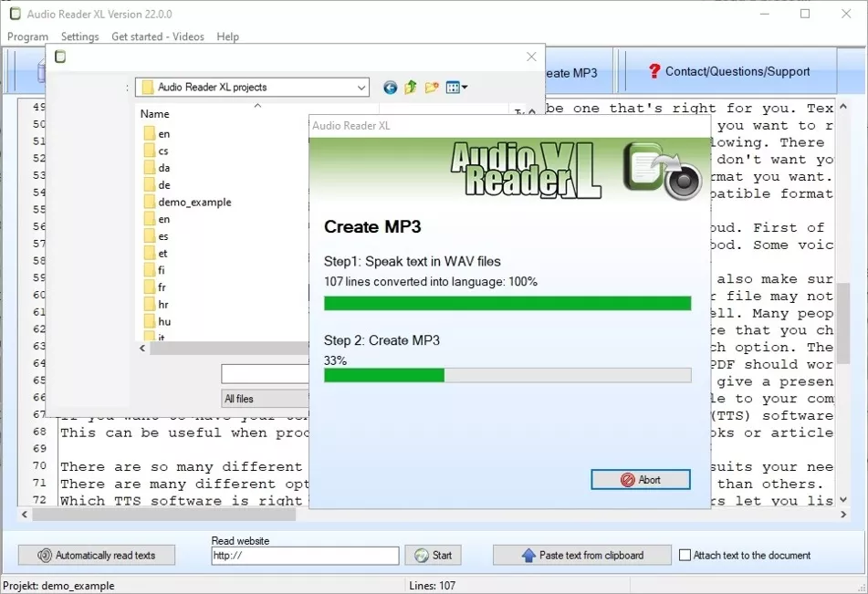Click the speaker icon on Automatically read texts

pyautogui.click(x=45, y=555)
